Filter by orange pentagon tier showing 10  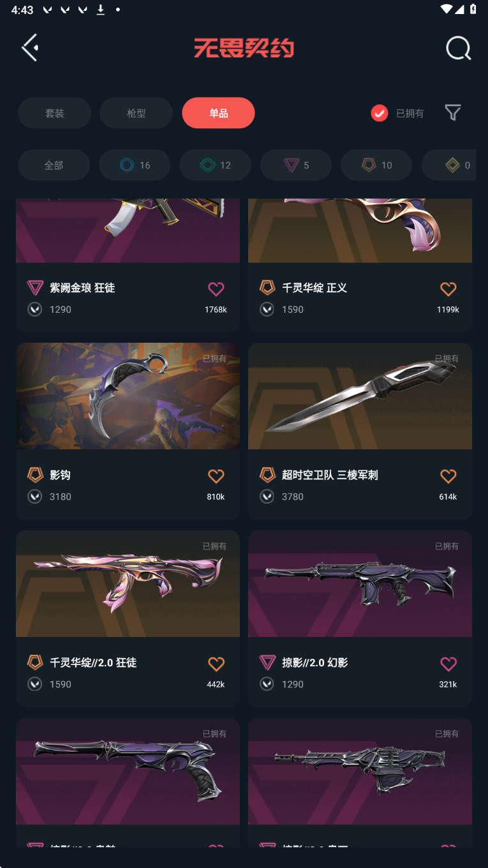pyautogui.click(x=376, y=165)
